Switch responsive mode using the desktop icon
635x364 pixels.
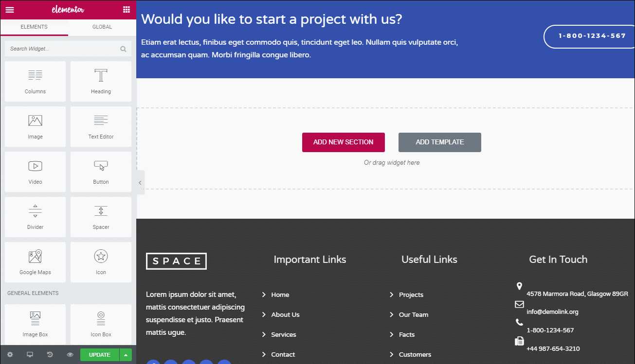click(30, 355)
